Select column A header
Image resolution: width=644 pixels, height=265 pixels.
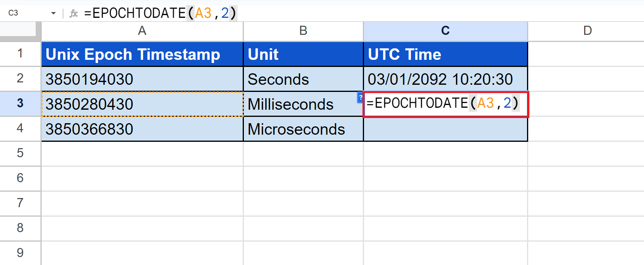(142, 31)
